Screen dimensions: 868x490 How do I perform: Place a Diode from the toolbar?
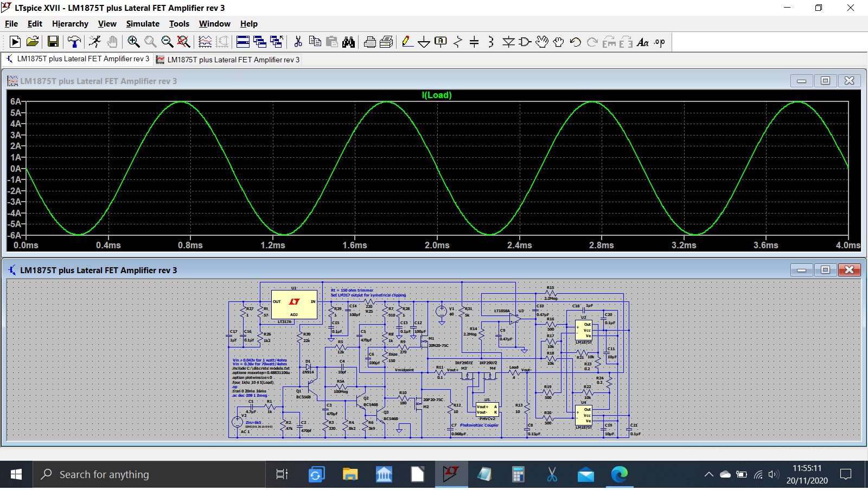[x=508, y=42]
